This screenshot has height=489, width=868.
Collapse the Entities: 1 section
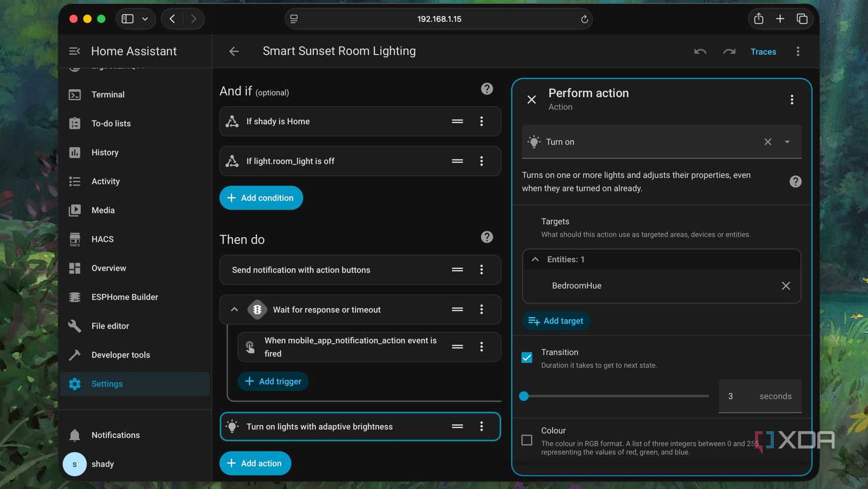coord(535,259)
